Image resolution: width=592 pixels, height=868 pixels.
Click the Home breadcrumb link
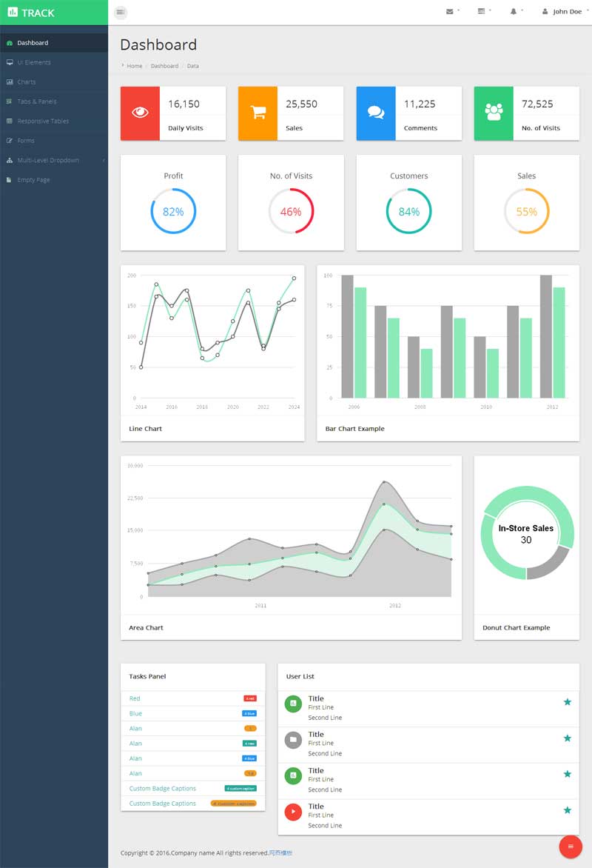pos(134,66)
